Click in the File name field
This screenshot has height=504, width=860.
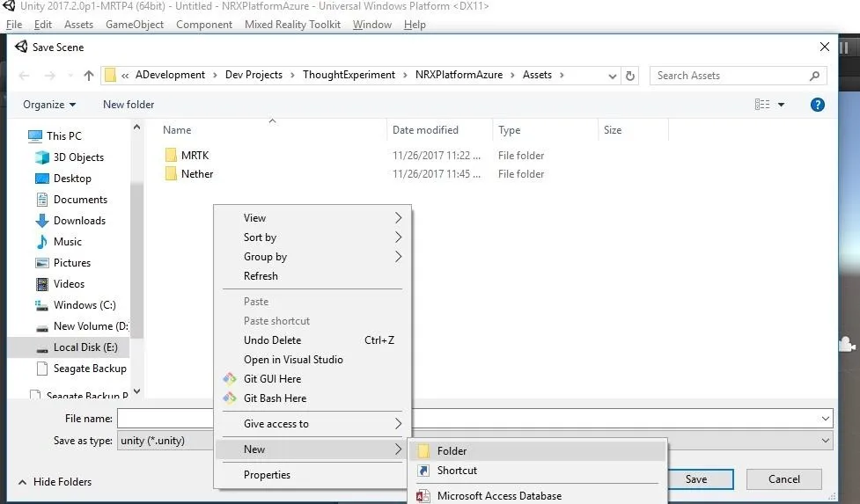click(x=474, y=419)
